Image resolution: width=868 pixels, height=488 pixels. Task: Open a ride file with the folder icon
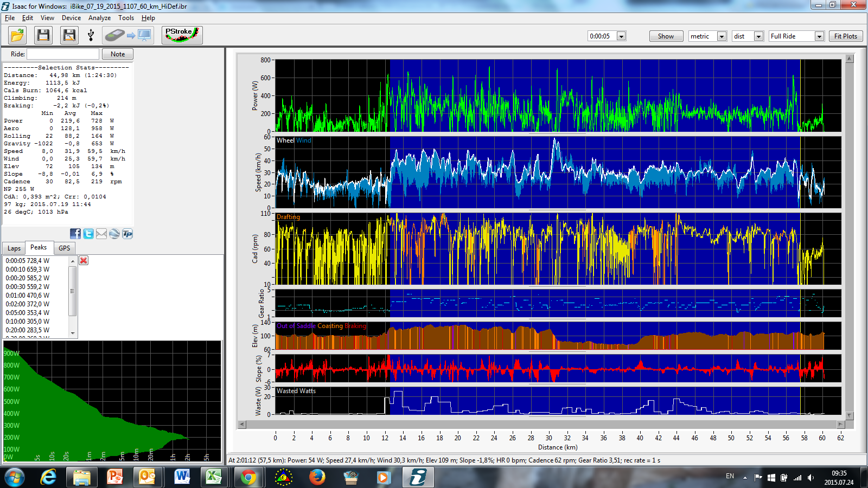18,35
